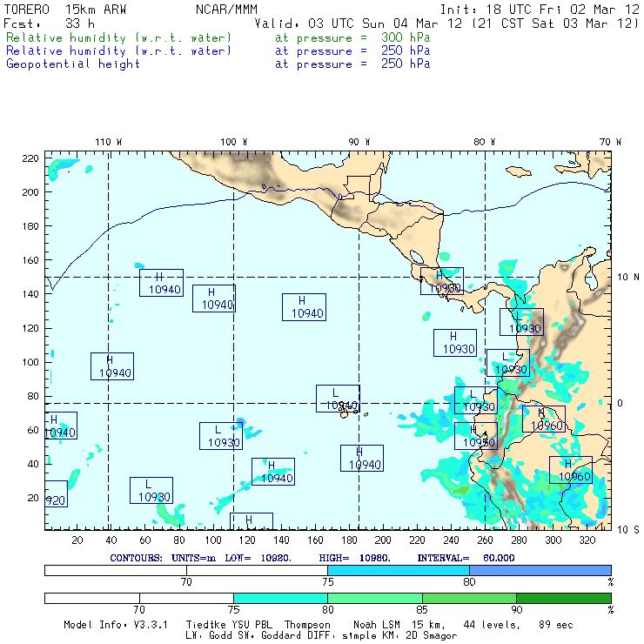The height and width of the screenshot is (644, 644).
Task: Click the green 'Relative humidity (w.r.t. water)' legend line
Action: (118, 37)
